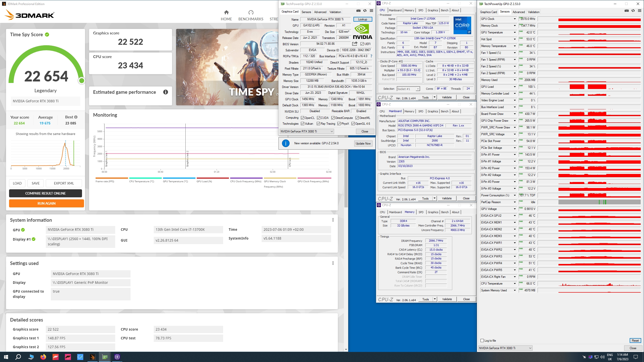Click the BIOS export share icon in GPU-Z

tap(355, 44)
